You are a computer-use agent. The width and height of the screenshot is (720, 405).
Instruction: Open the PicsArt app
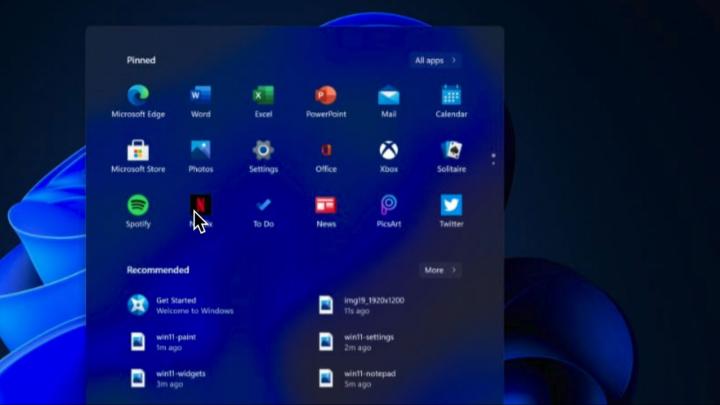pyautogui.click(x=388, y=212)
